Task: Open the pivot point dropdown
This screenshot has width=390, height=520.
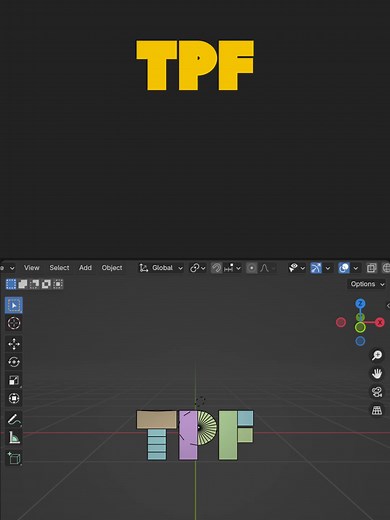Action: coord(198,268)
